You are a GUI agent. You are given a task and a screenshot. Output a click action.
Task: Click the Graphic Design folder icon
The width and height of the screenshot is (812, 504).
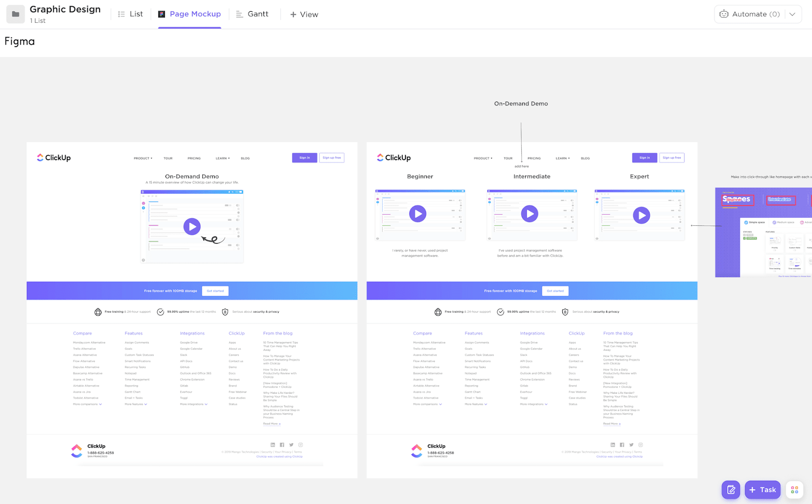pyautogui.click(x=15, y=14)
